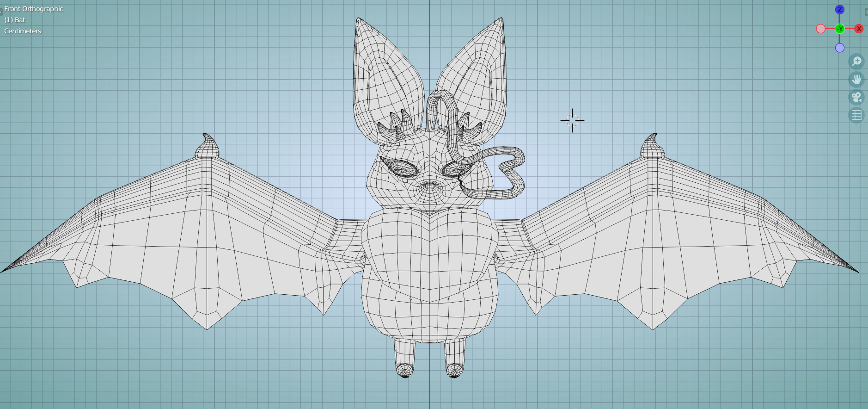Click the blue Z axis gizmo handle
Viewport: 868px width, 409px height.
840,10
